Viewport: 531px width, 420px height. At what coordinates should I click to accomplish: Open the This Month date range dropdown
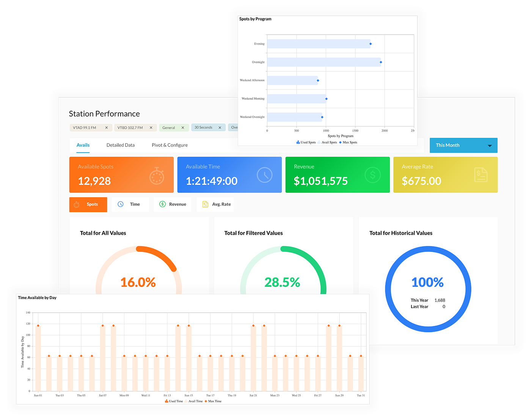click(x=463, y=145)
